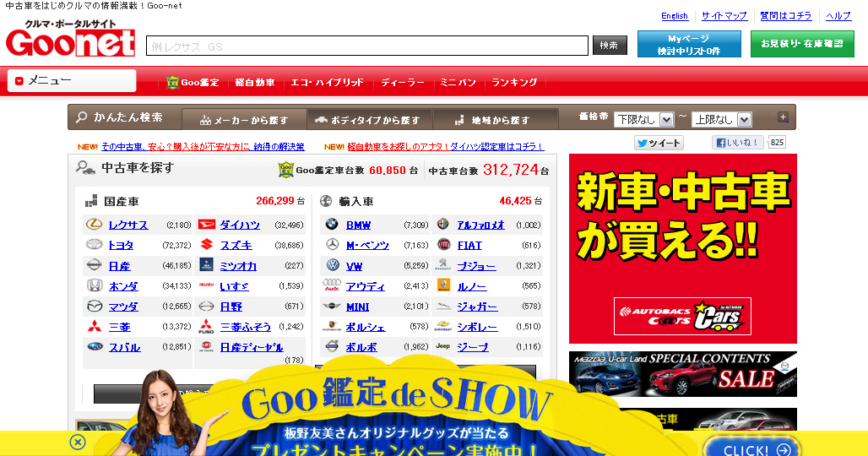Click the Hino logo icon
The height and width of the screenshot is (456, 868).
point(207,306)
